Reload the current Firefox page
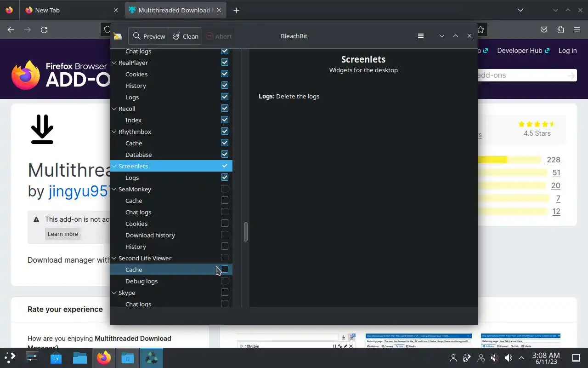Image resolution: width=588 pixels, height=368 pixels. 44,29
